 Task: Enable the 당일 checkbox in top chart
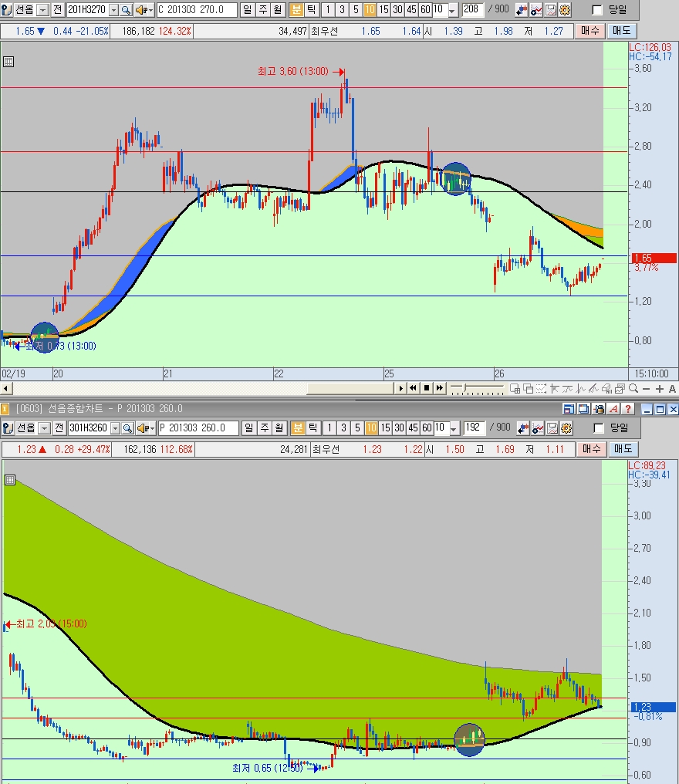[597, 10]
